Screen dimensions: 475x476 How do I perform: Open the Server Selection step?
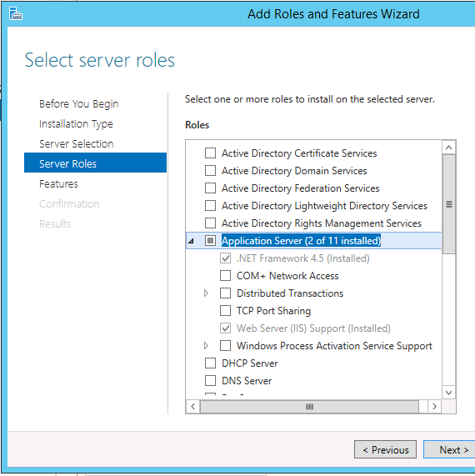[x=76, y=144]
